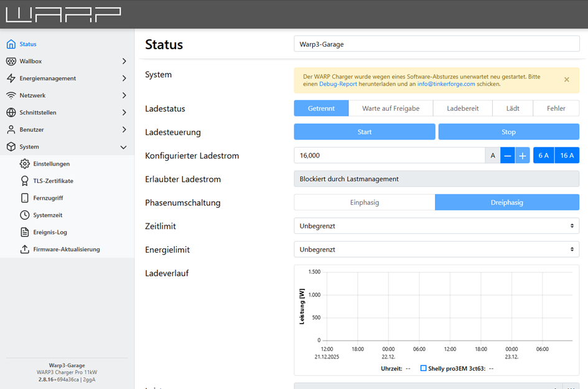This screenshot has height=389, width=588.
Task: Click Firmware-Aktualisierung upload icon
Action: (25, 250)
